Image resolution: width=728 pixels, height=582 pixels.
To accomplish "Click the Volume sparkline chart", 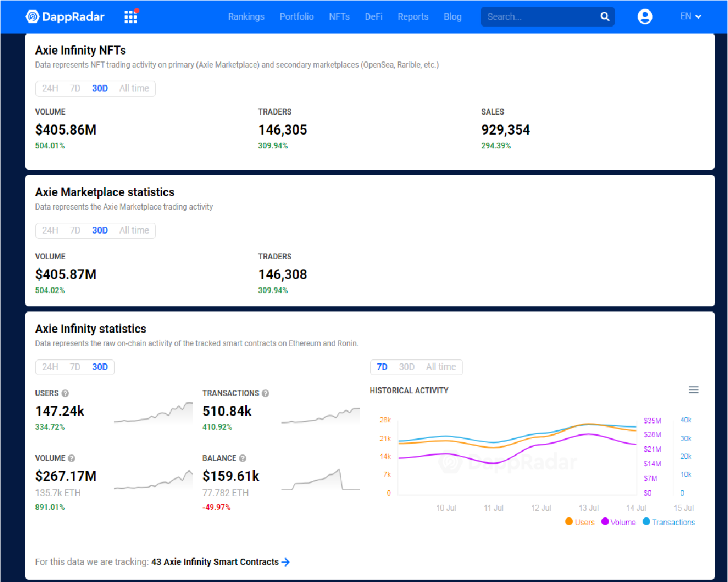I will [153, 480].
